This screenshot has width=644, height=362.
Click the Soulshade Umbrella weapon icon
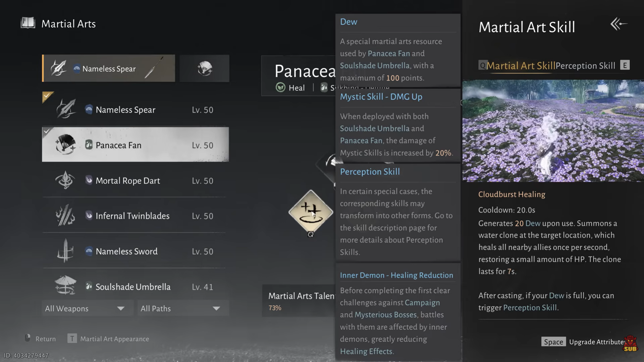pyautogui.click(x=65, y=286)
